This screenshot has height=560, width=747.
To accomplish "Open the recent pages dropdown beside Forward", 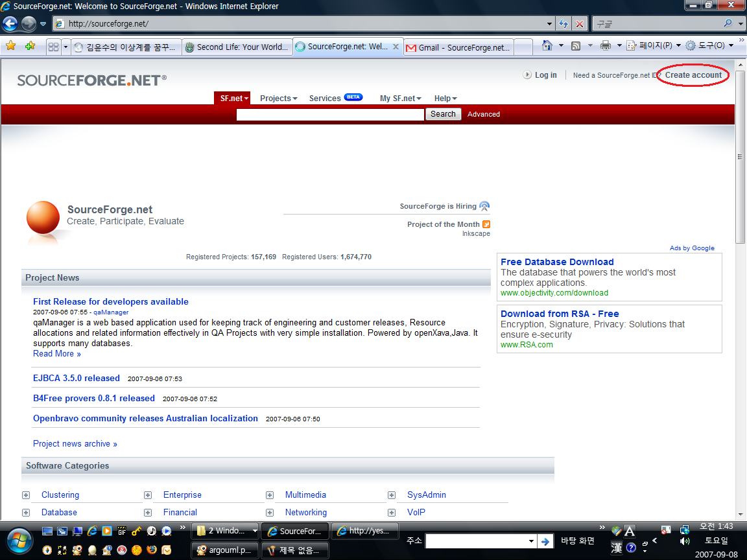I will click(43, 24).
